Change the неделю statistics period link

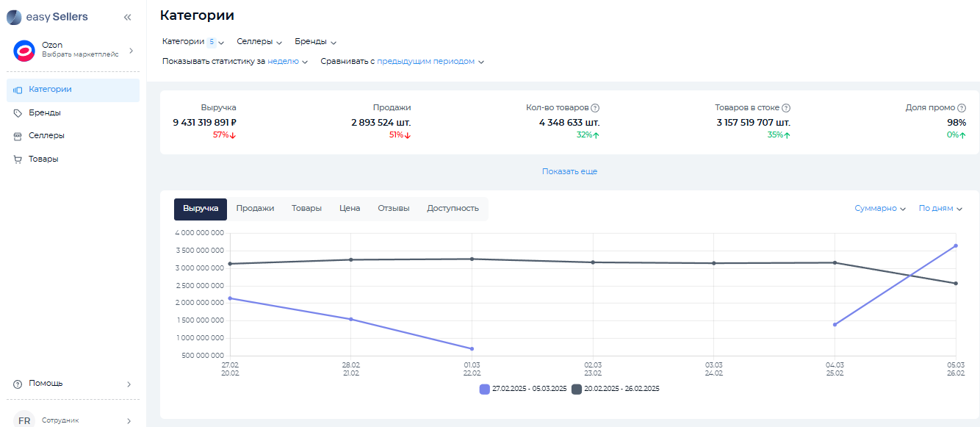tap(287, 62)
